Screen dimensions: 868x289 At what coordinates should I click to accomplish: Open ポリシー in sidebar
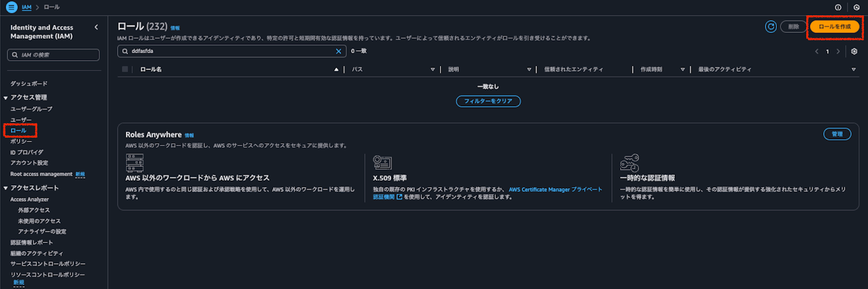tap(21, 142)
